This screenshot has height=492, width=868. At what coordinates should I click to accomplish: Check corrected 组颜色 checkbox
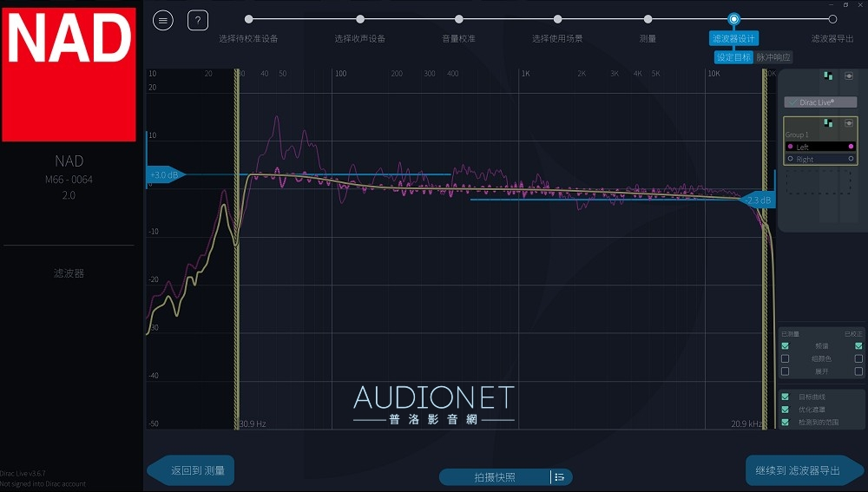tap(858, 358)
